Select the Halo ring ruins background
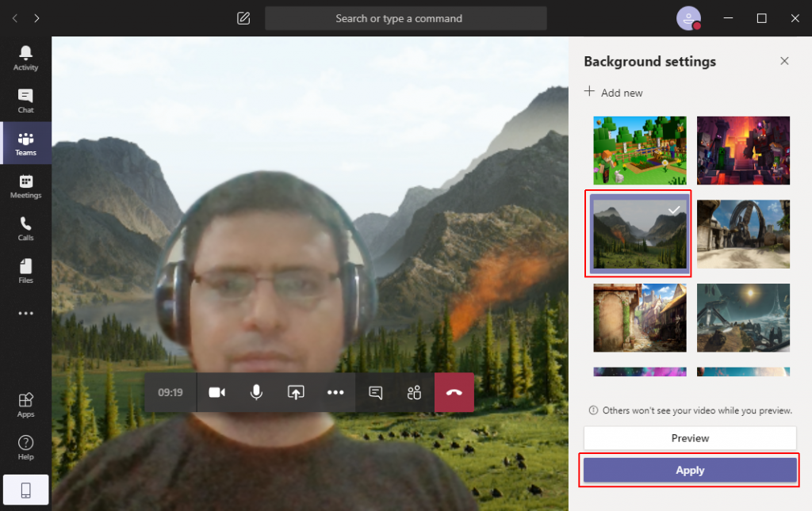812x511 pixels. click(743, 234)
